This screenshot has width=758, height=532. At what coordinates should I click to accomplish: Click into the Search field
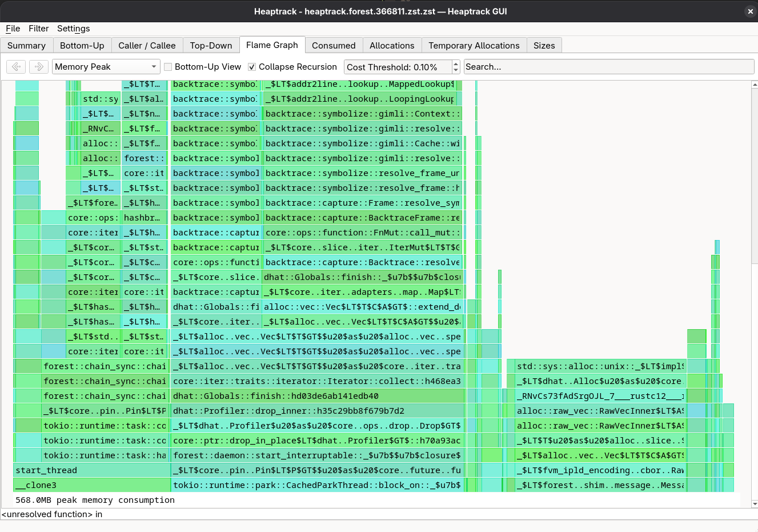609,67
